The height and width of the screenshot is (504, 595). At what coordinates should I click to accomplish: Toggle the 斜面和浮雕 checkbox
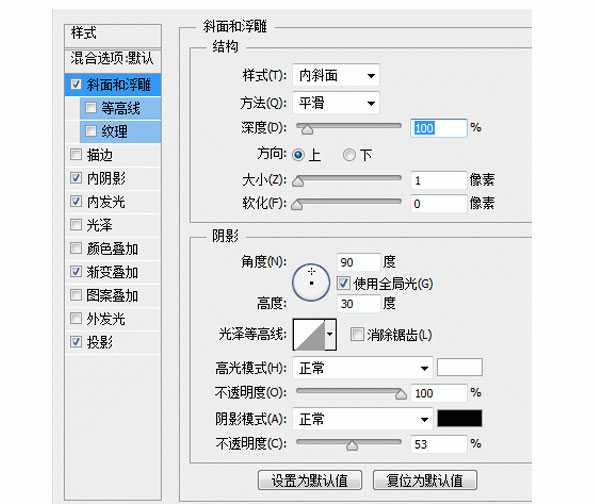tap(76, 84)
